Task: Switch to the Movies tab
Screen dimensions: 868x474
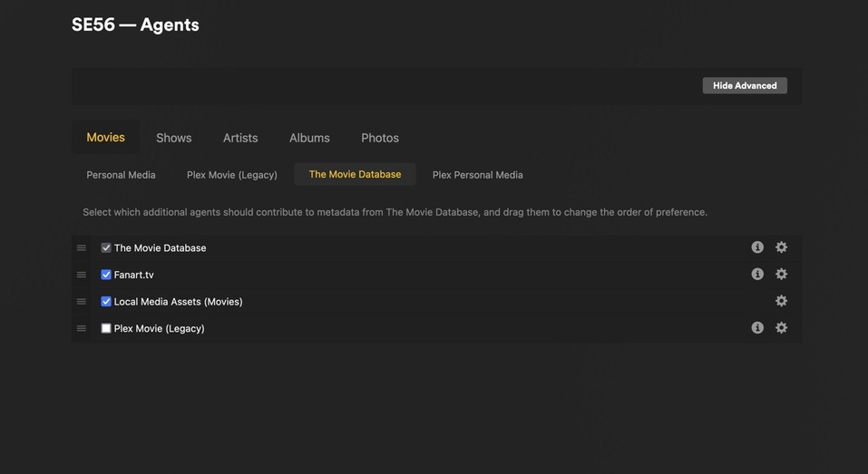Action: tap(106, 137)
